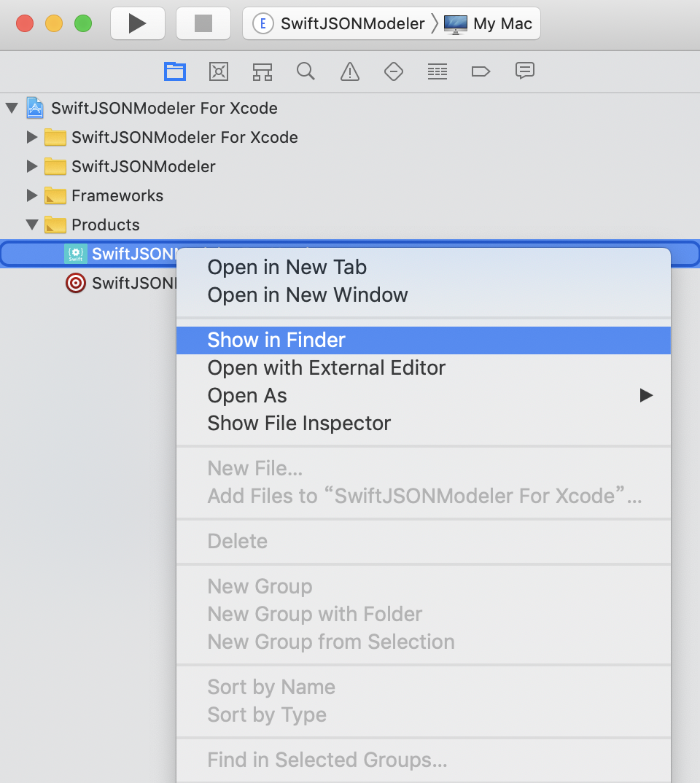Image resolution: width=700 pixels, height=783 pixels.
Task: Expand the Frameworks group
Action: coord(32,195)
